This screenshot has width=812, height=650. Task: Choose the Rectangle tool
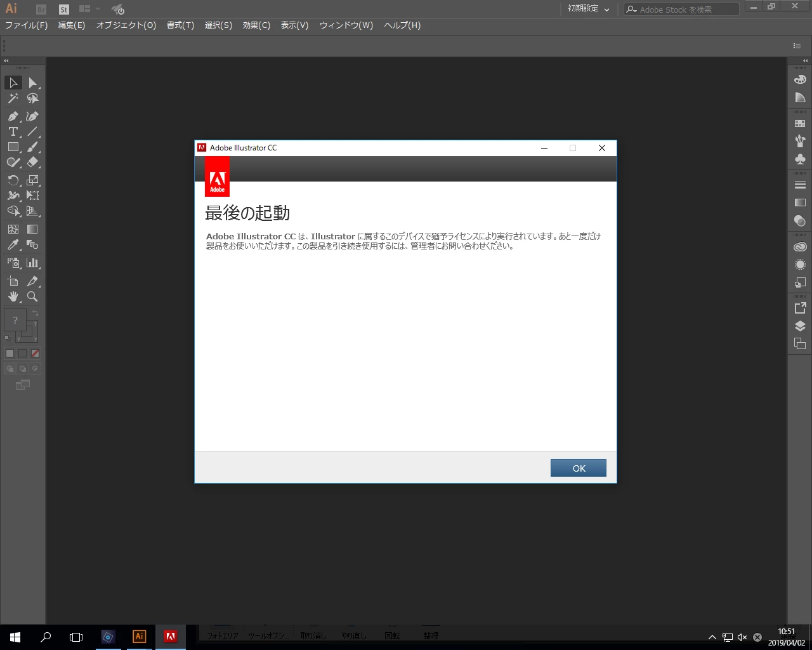tap(13, 147)
